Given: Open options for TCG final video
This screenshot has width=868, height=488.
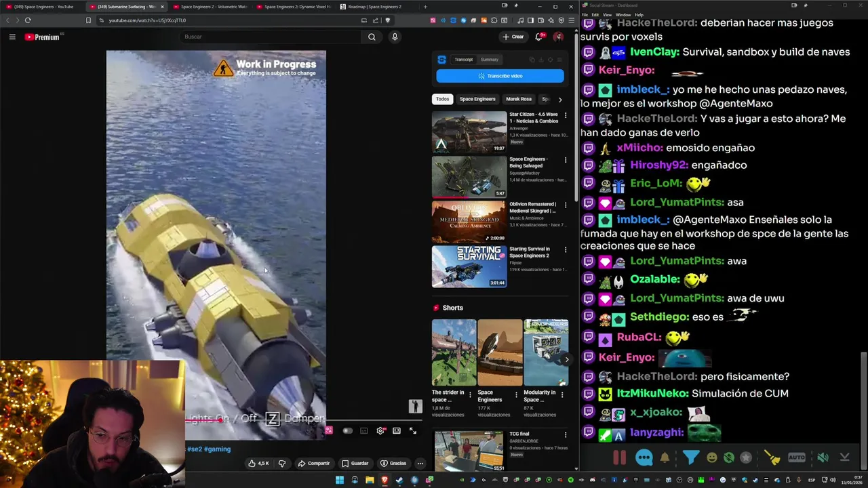Looking at the screenshot, I should click(566, 434).
